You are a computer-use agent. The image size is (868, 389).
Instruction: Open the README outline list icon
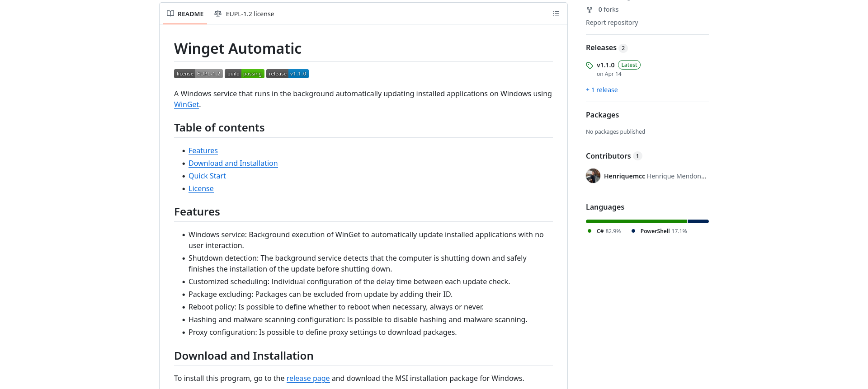pos(556,14)
